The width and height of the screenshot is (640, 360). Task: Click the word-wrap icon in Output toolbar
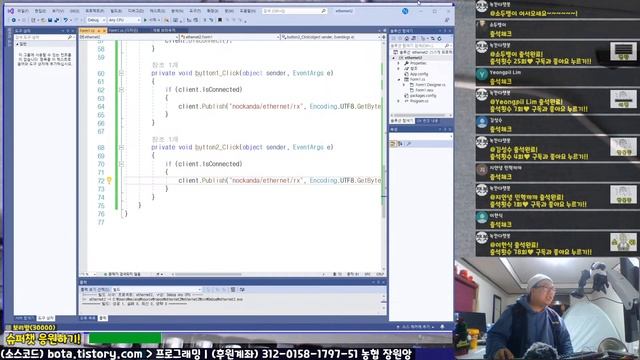242,289
